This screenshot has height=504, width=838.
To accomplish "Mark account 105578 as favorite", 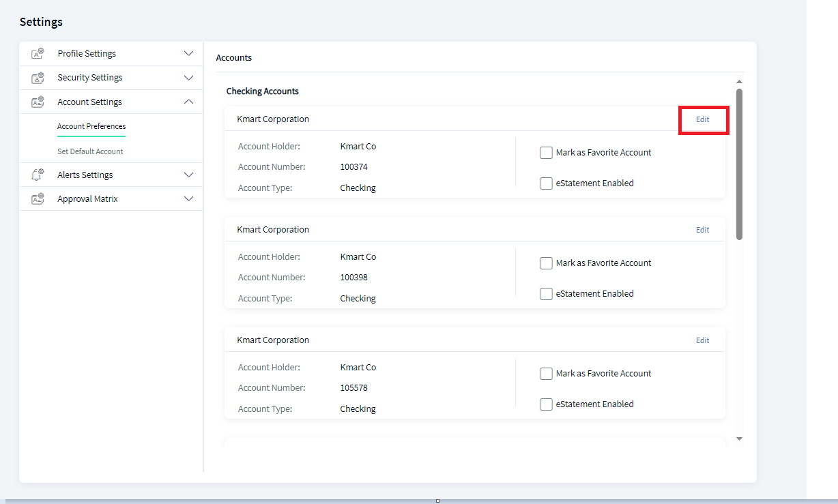I will [546, 374].
